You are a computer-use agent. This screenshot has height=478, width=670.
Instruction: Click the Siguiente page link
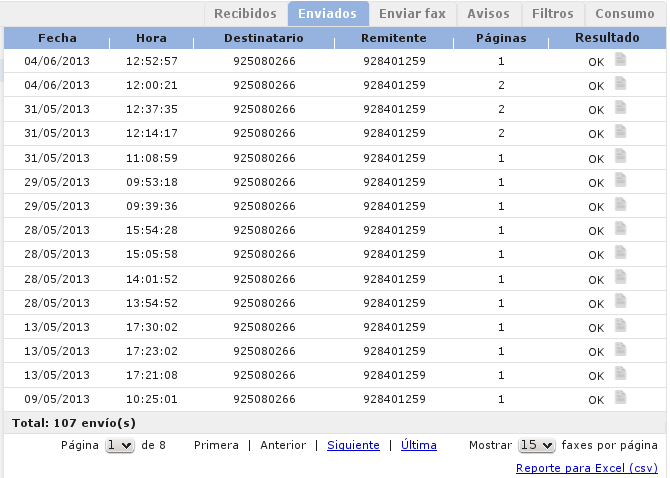353,446
